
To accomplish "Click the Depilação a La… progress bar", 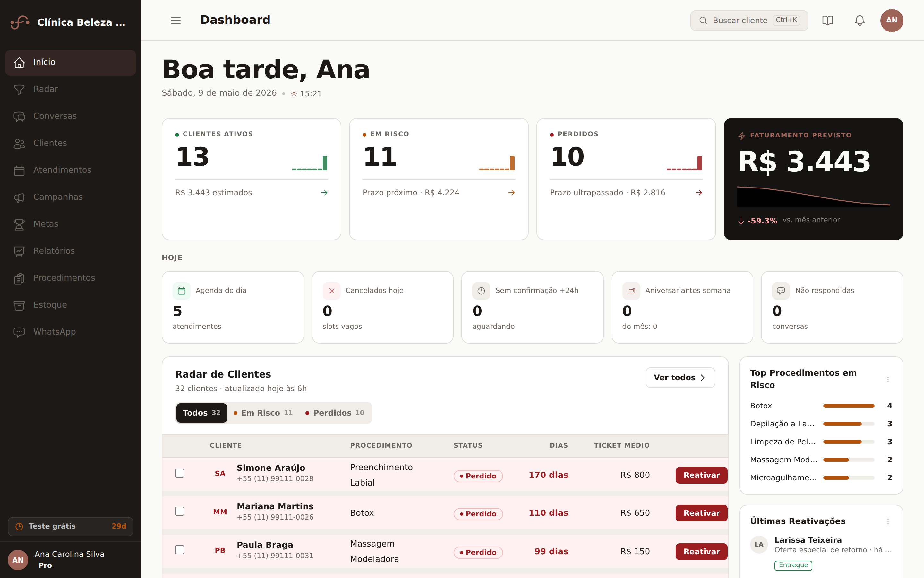I will coord(848,424).
